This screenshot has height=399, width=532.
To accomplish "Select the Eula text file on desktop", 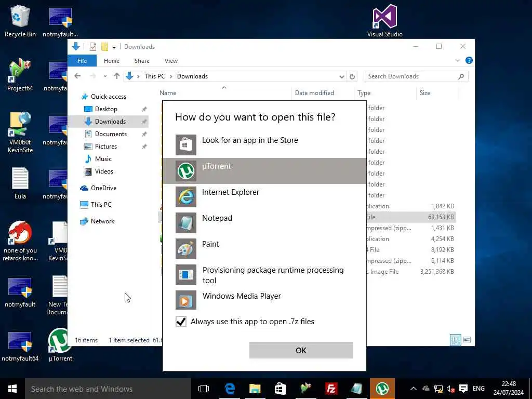I will pos(20,183).
